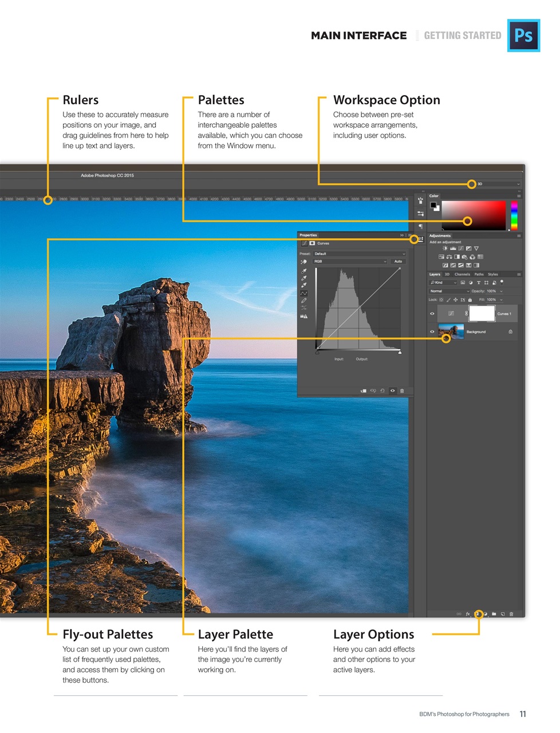Screen dimensions: 560x733
Task: Toggle visibility of the Background layer
Action: tap(431, 331)
